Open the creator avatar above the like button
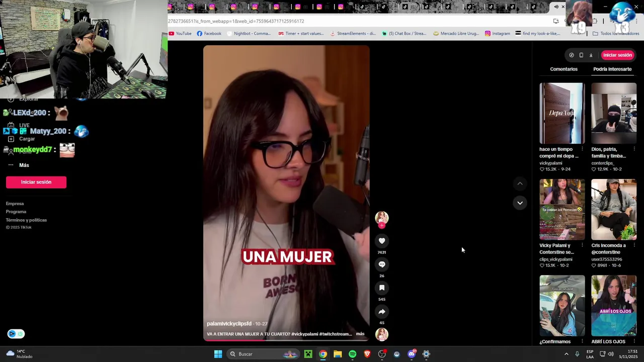The image size is (644, 362). [x=382, y=218]
